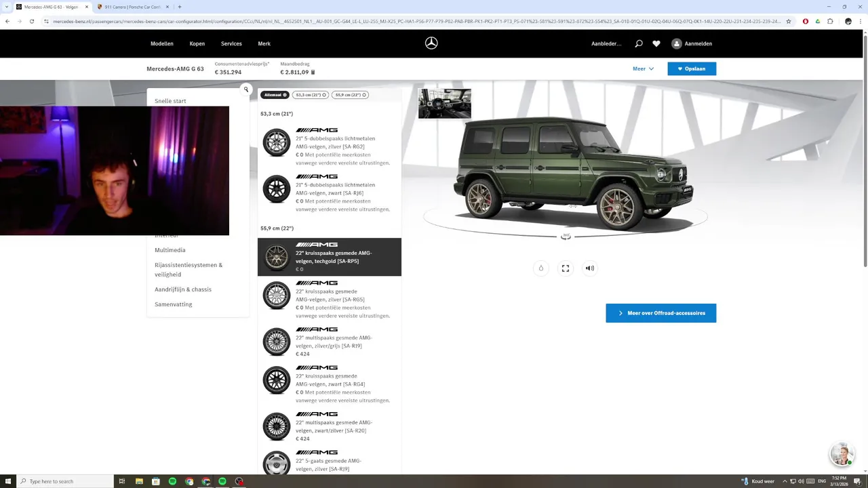Image resolution: width=868 pixels, height=488 pixels.
Task: Go back with browser back arrow
Action: [x=7, y=21]
